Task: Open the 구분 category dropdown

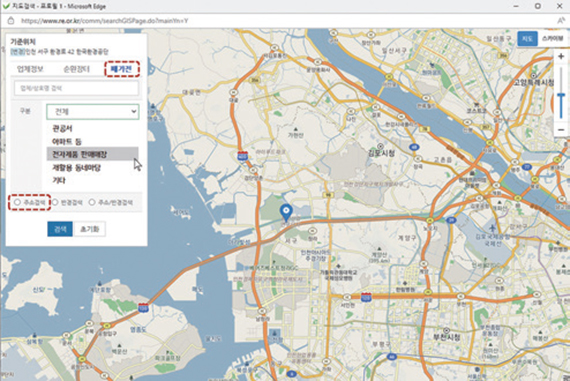Action: 93,112
